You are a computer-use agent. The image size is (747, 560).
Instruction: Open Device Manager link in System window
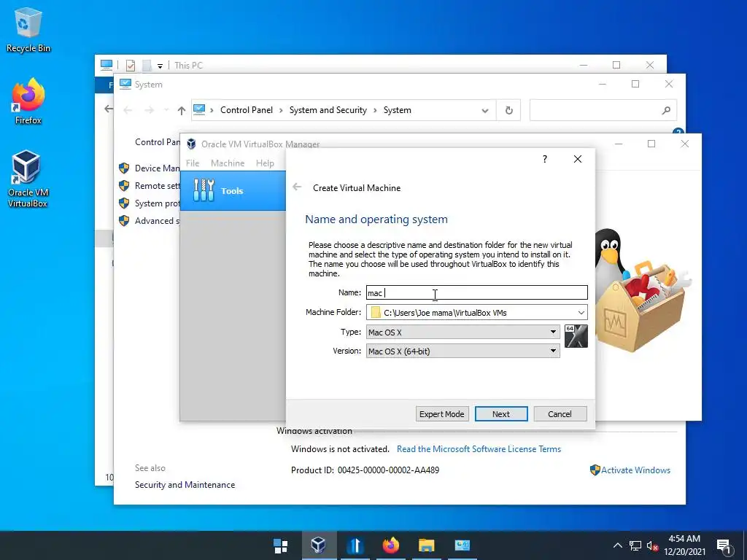coord(157,168)
